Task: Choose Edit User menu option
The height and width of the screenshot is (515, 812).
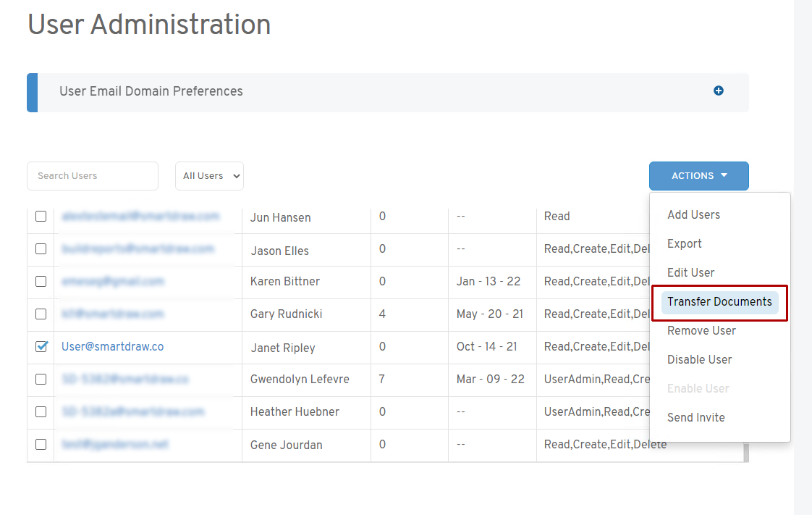Action: 690,273
